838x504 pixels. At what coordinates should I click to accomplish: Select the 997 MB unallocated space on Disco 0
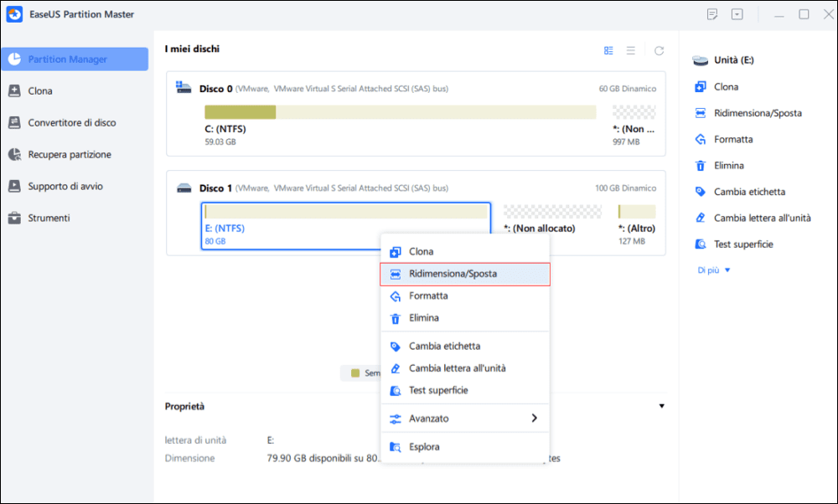click(634, 126)
